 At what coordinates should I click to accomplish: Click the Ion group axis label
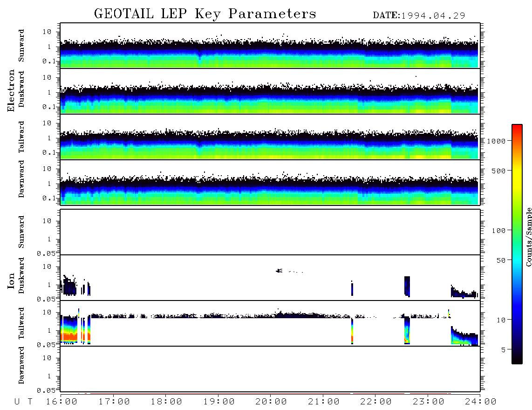[x=11, y=281]
